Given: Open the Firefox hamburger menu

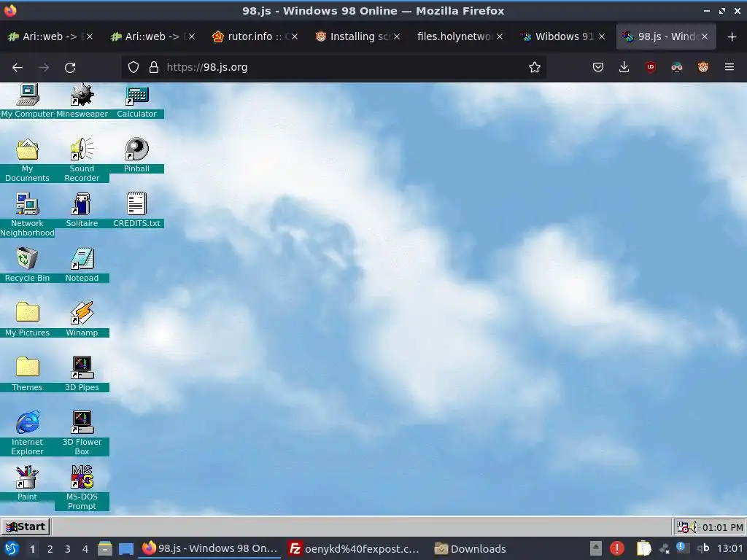Looking at the screenshot, I should coord(729,67).
